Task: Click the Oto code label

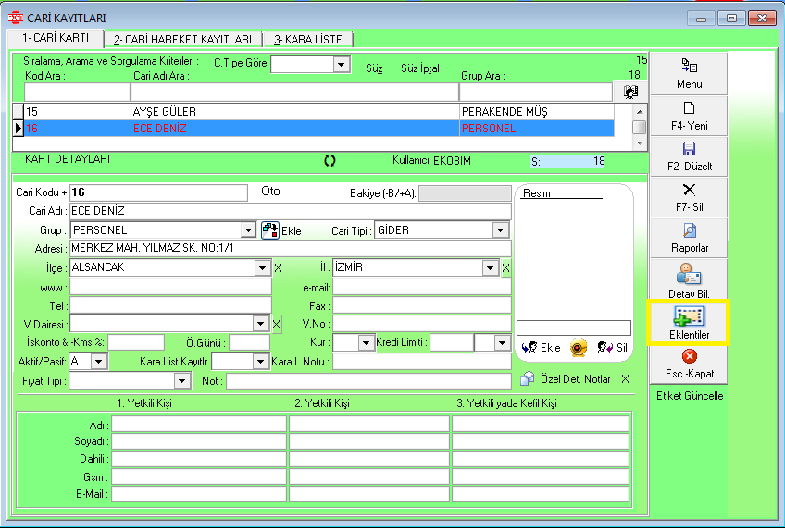Action: click(x=270, y=192)
